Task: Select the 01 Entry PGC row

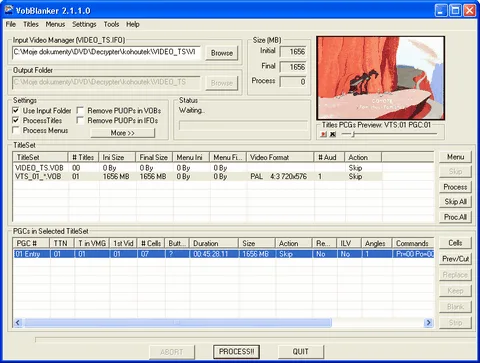Action: [224, 254]
